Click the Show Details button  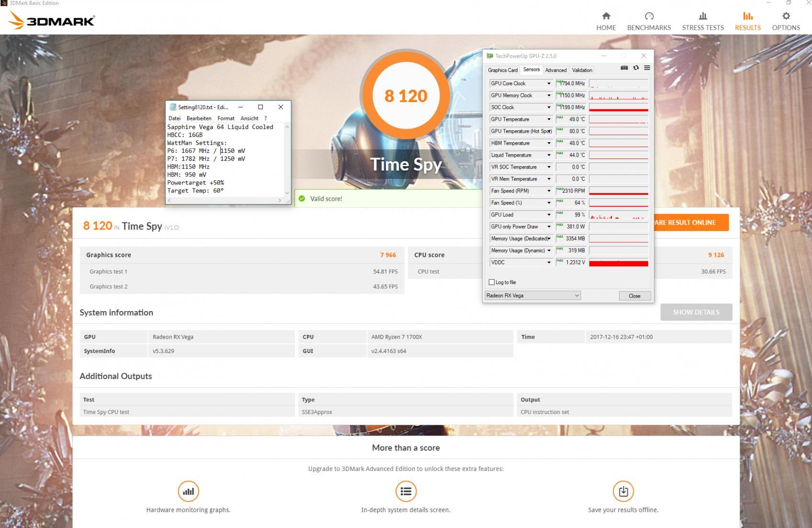point(696,312)
